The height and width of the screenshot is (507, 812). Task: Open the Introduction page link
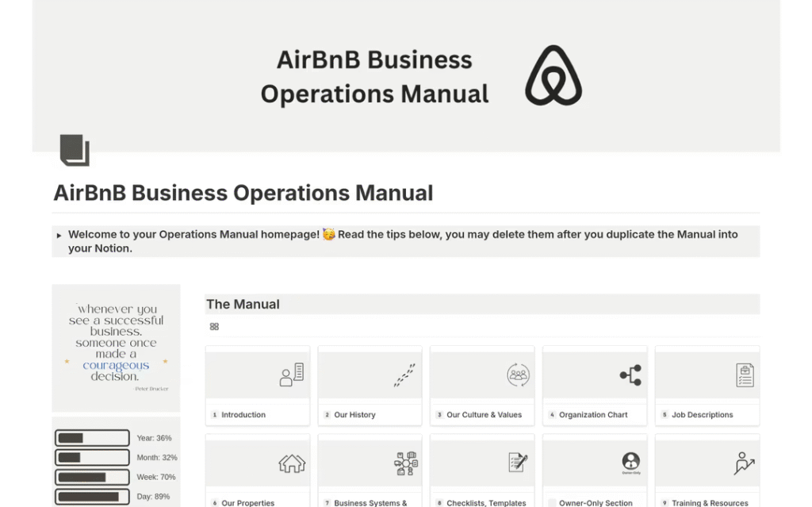[243, 415]
